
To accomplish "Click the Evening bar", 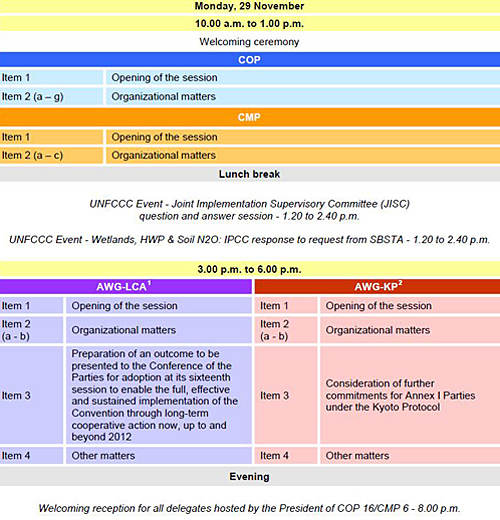I will coord(250,477).
